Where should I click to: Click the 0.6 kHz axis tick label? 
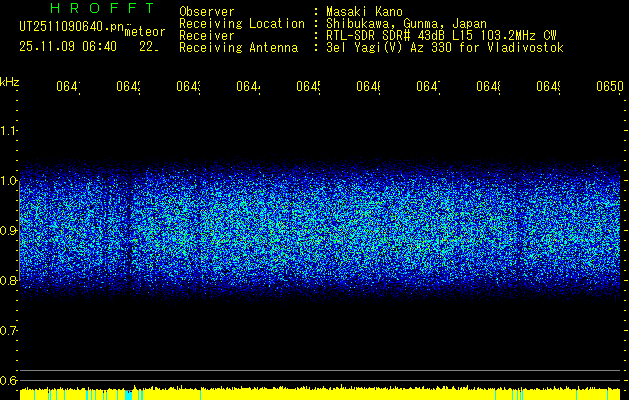pos(8,380)
